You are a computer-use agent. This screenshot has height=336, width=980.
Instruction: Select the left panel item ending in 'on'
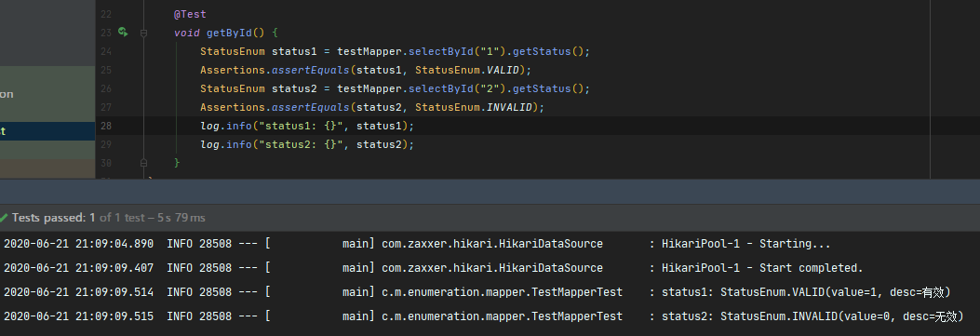(47, 94)
